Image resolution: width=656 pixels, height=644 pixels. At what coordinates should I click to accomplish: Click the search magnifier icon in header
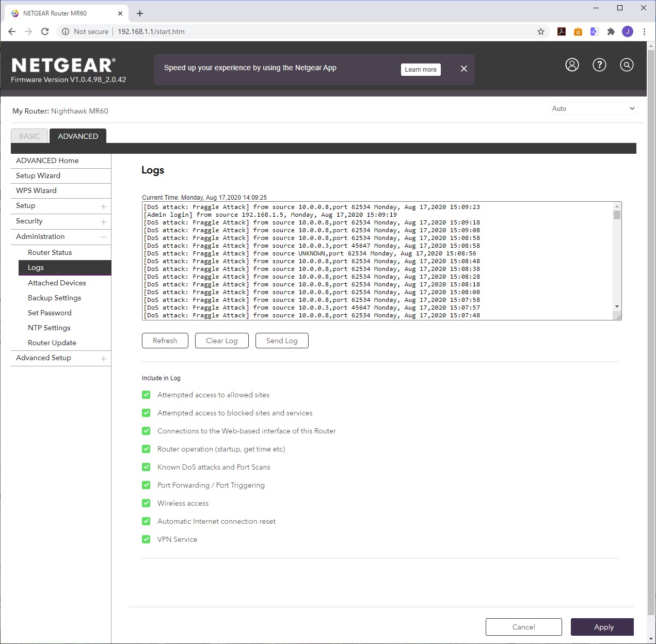[627, 65]
